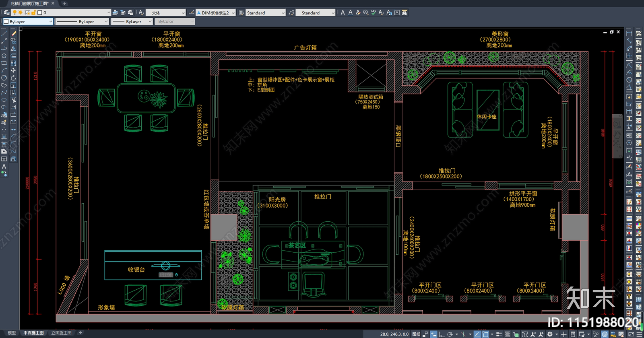Switch to the 模型 model tab

click(12, 333)
